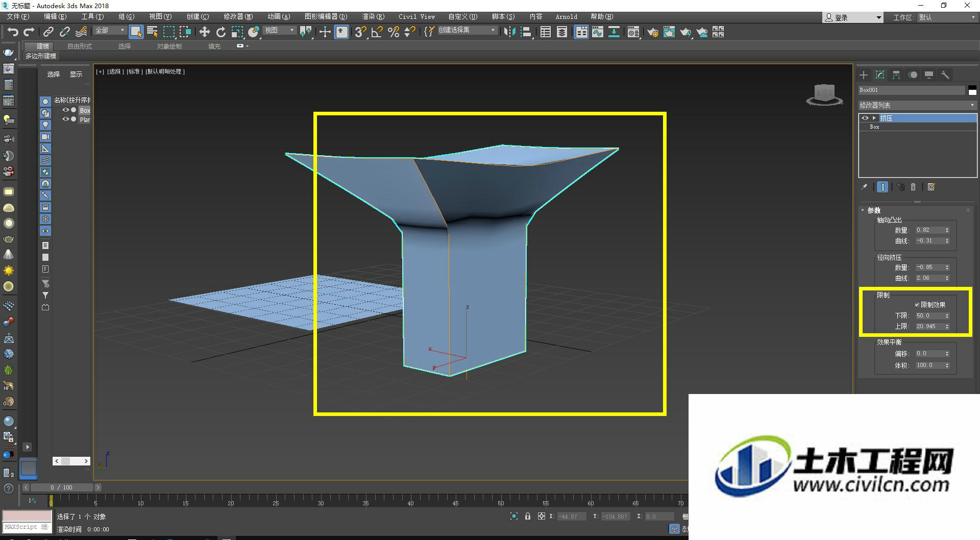Viewport: 980px width, 540px height.
Task: Expand the 修改器列表 modifier list dropdown
Action: (917, 105)
